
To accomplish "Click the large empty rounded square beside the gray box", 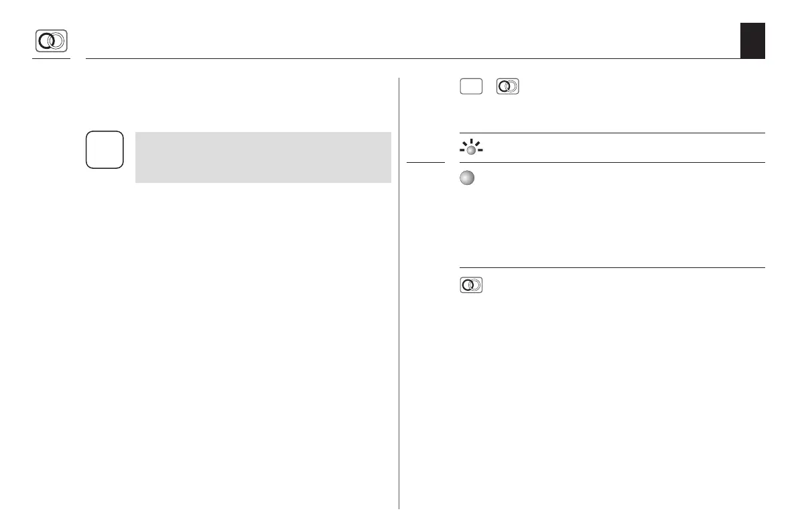I will [105, 149].
